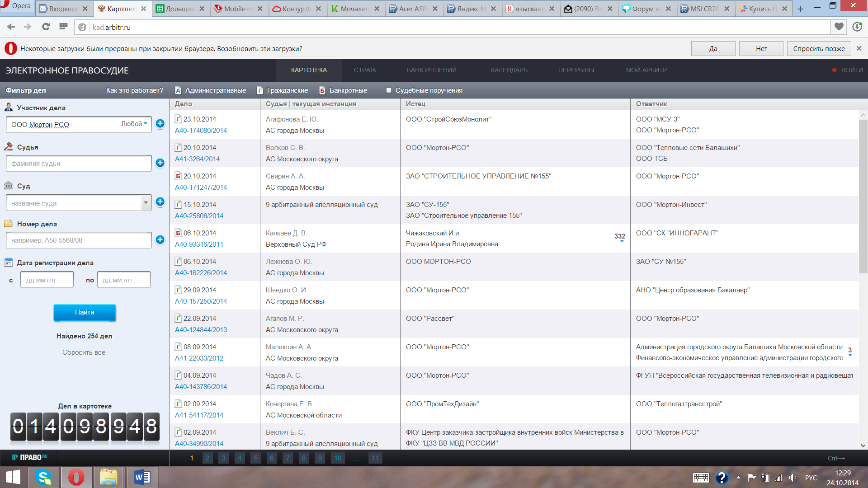868x488 pixels.
Task: Expand the 3 more defendants indicator
Action: coord(850,351)
